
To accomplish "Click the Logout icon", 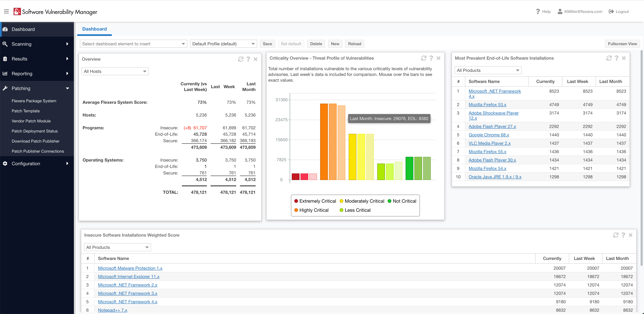I will [x=611, y=11].
